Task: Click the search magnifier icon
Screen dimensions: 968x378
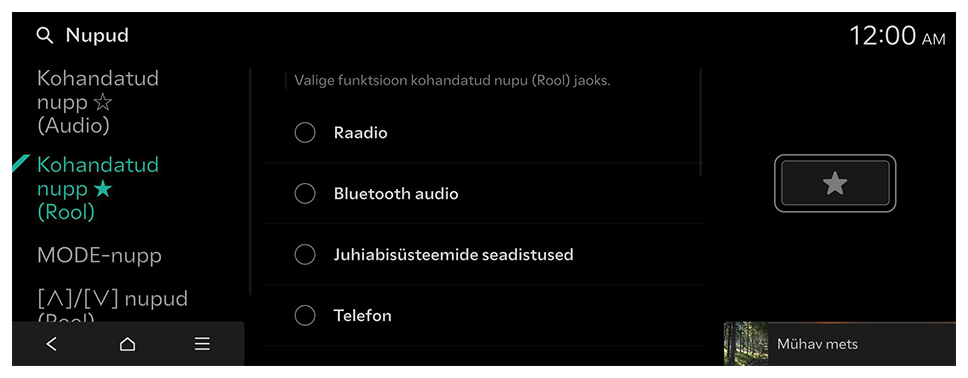Action: (x=45, y=36)
